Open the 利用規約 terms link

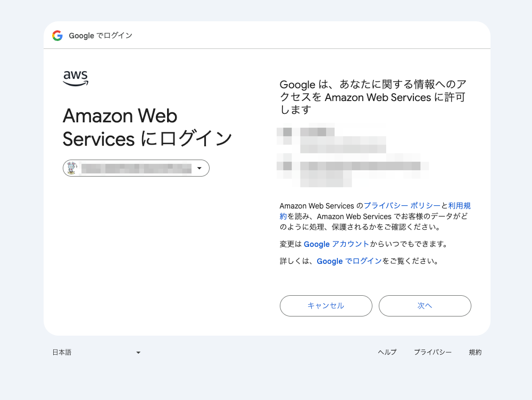tap(459, 206)
